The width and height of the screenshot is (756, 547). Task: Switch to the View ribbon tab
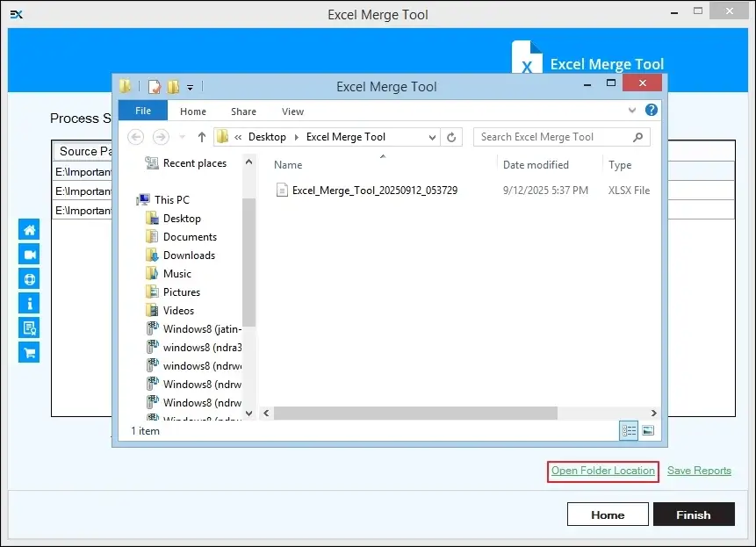click(292, 112)
